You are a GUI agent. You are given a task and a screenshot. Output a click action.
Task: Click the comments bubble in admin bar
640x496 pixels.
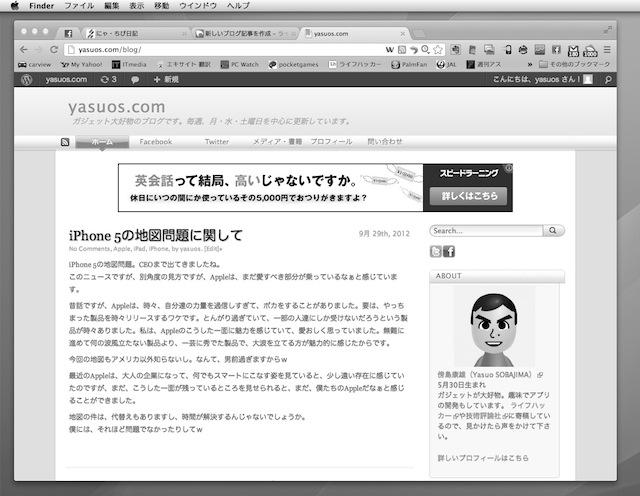tap(135, 80)
